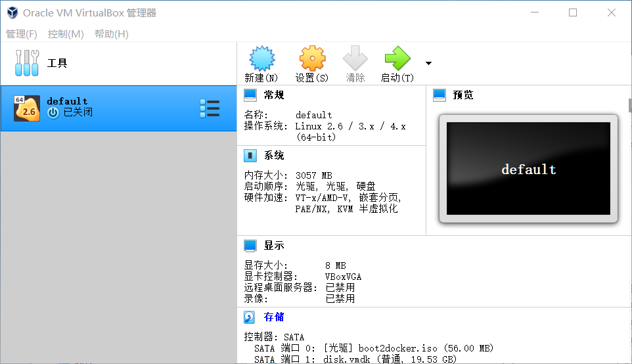The height and width of the screenshot is (364, 632).
Task: Minimize the VirtualBox window
Action: 535,12
